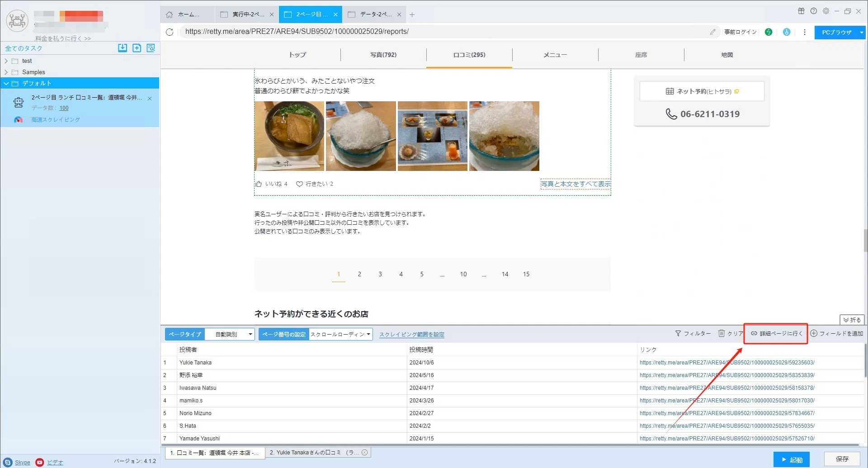This screenshot has height=468, width=868.
Task: Click the import task icon in sidebar
Action: 123,48
